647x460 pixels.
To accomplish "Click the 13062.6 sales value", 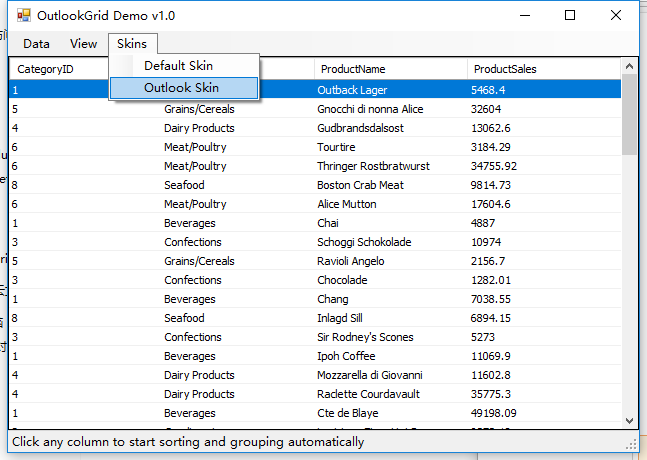I will coord(491,128).
